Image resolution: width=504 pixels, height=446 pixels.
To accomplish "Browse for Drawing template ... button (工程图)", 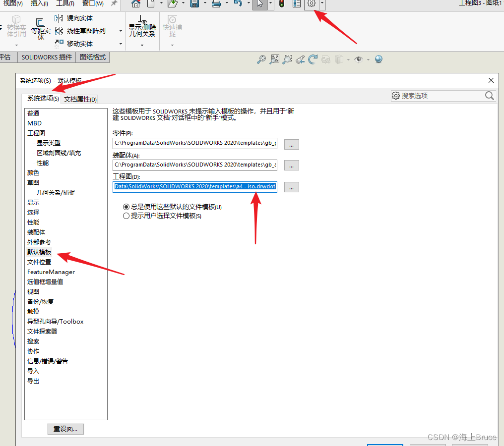I will (x=291, y=187).
